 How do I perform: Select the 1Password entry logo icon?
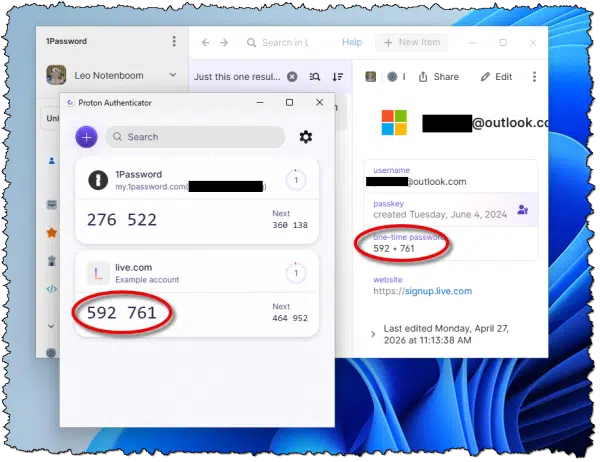(98, 180)
